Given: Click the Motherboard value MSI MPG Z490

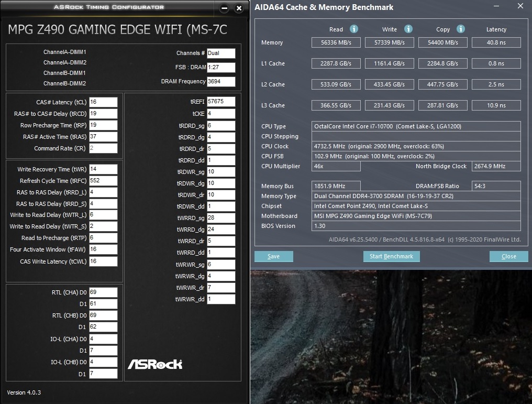Looking at the screenshot, I should (416, 216).
